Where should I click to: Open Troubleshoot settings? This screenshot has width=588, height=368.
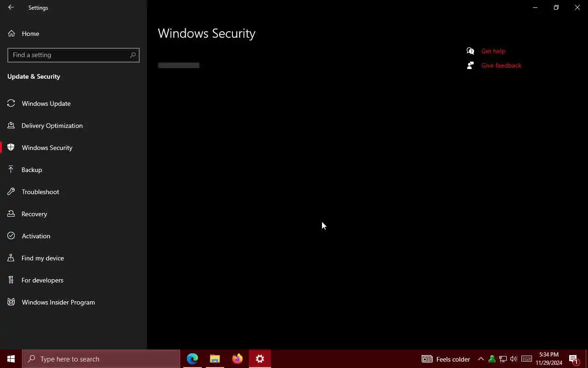tap(73, 192)
